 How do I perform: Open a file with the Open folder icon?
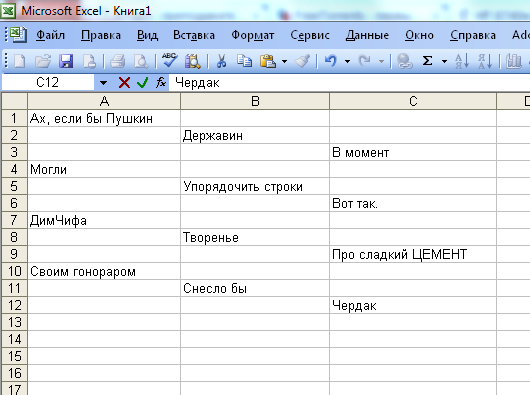pos(43,61)
